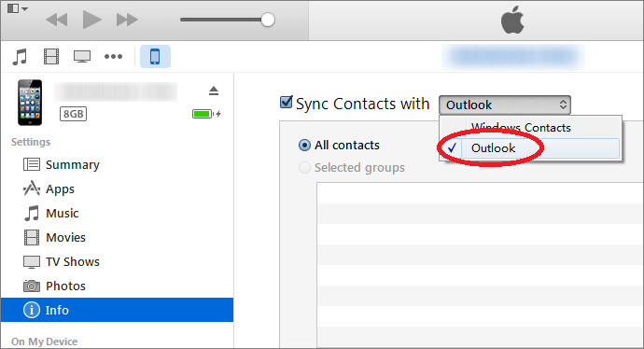This screenshot has height=349, width=644.
Task: Click the 8GB capacity badge
Action: [73, 114]
